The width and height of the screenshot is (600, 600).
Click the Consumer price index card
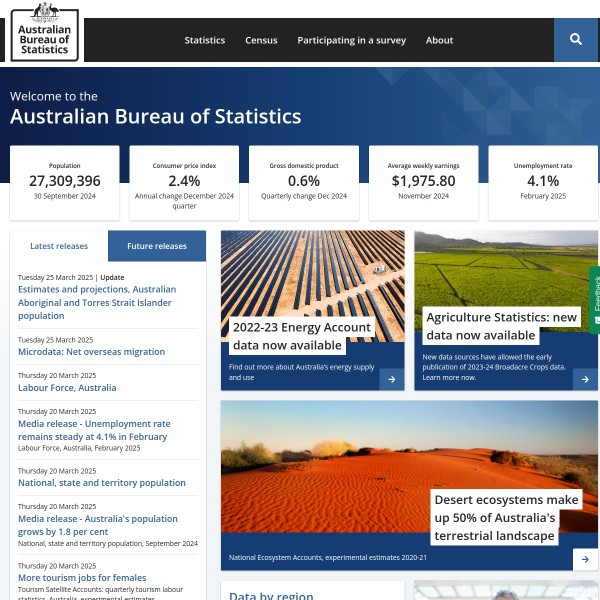184,182
